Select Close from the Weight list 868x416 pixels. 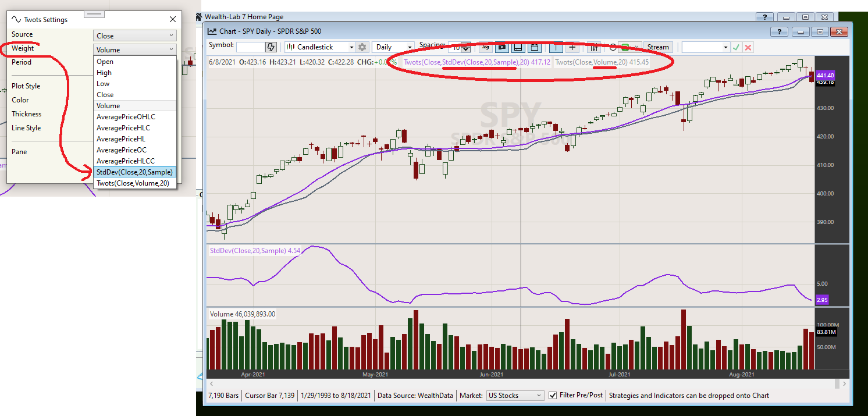click(134, 95)
